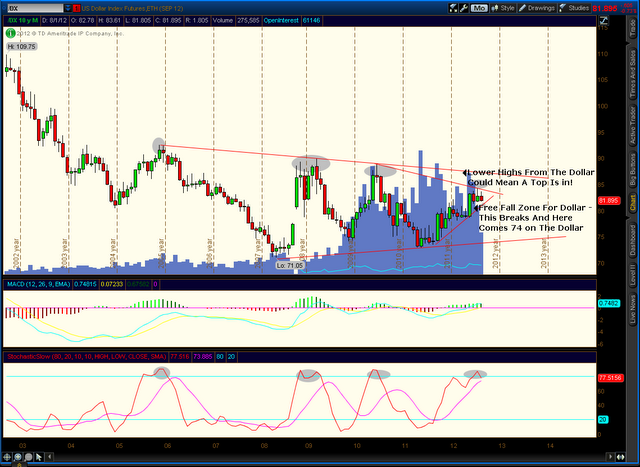The width and height of the screenshot is (640, 467).
Task: Click the chart share/pointer icon near the wrench
Action: click(x=453, y=8)
